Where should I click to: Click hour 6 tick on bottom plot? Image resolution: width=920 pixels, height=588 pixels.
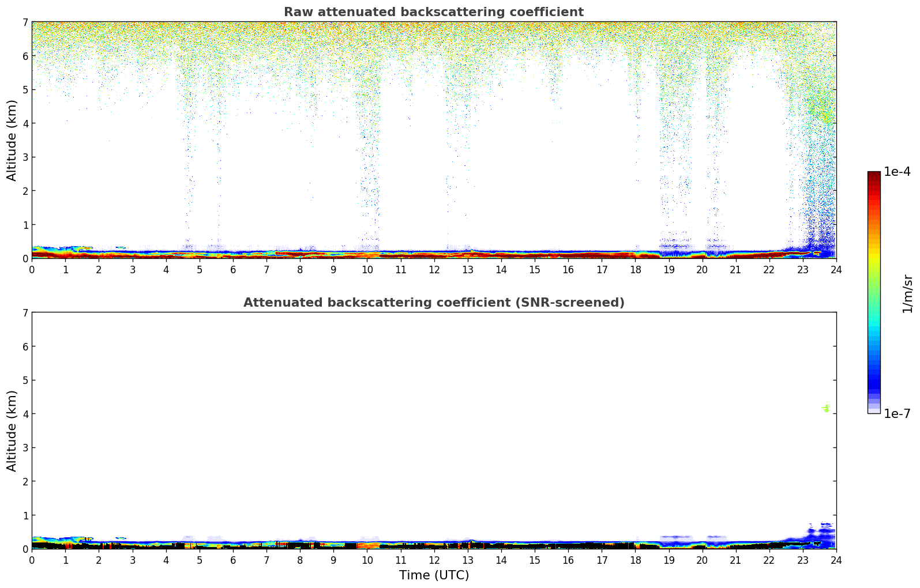(233, 560)
